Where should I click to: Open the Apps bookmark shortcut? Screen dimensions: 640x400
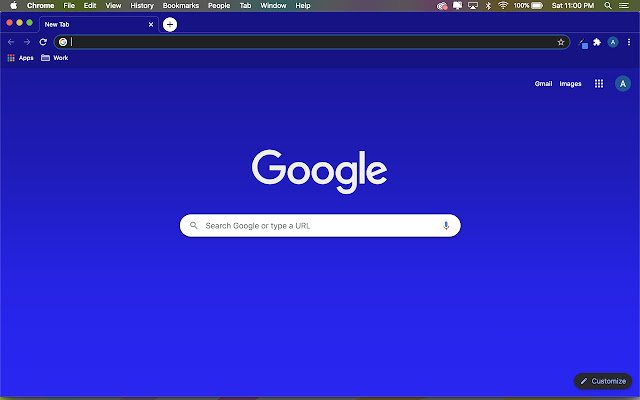coord(20,58)
